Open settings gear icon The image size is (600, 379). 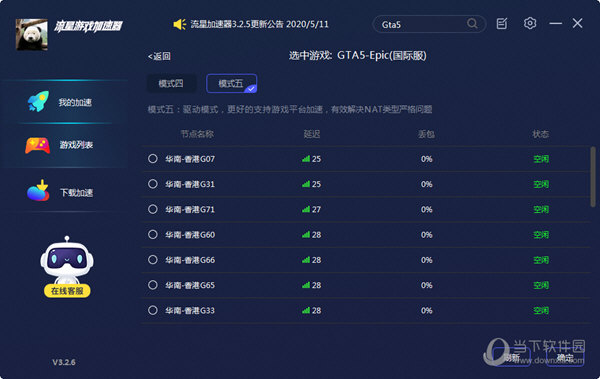(x=530, y=23)
